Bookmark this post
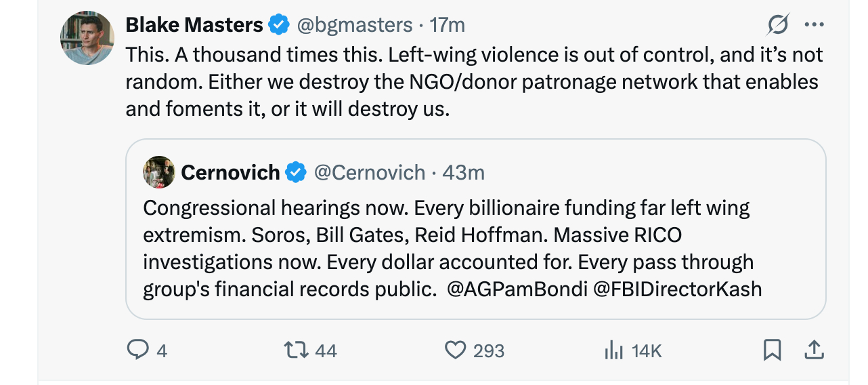Viewport: 868px width, 385px height. click(x=772, y=350)
